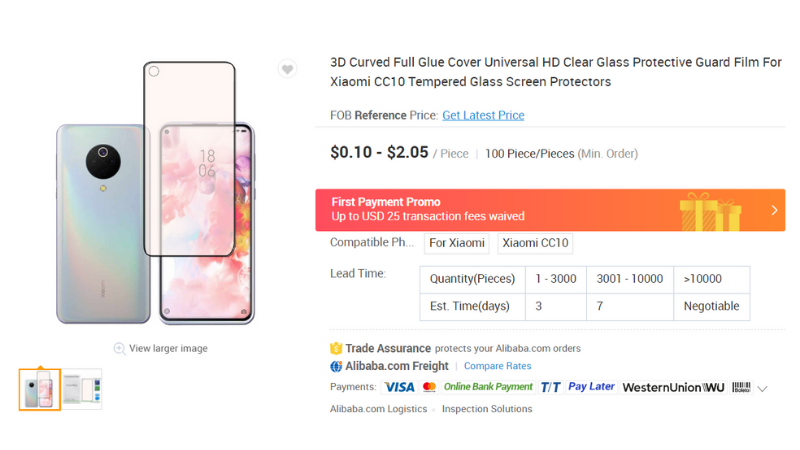Click the Pay Later payment badge
This screenshot has height=450, width=800.
[591, 387]
